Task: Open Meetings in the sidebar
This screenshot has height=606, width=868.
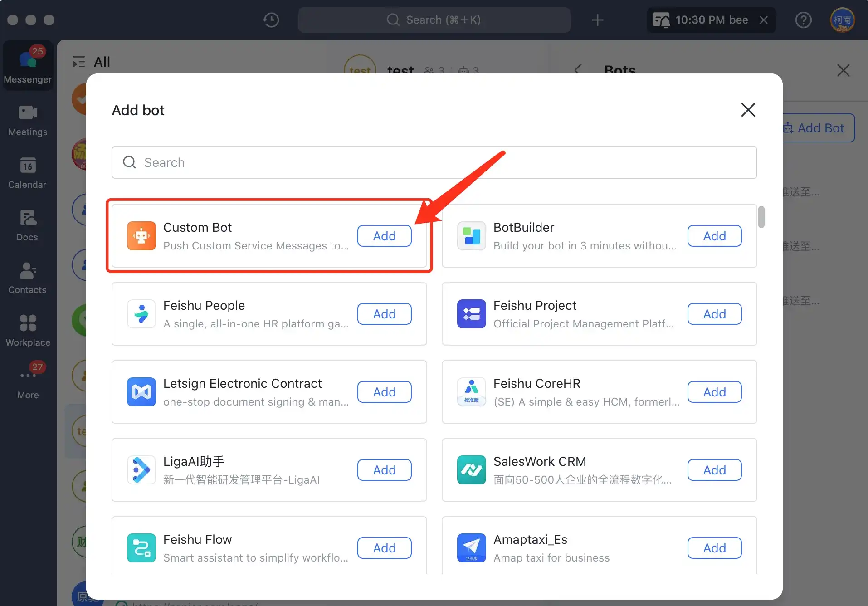Action: 28,120
